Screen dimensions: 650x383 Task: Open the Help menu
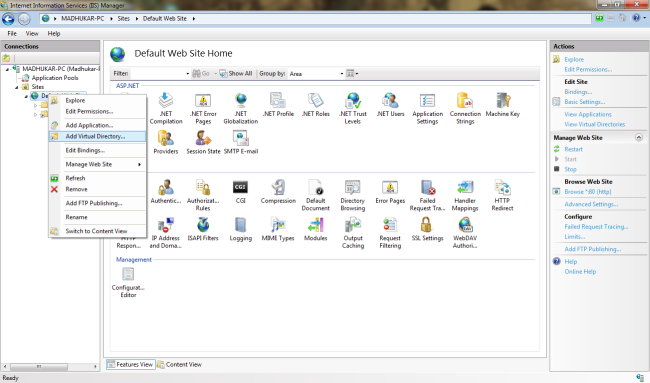pyautogui.click(x=53, y=34)
